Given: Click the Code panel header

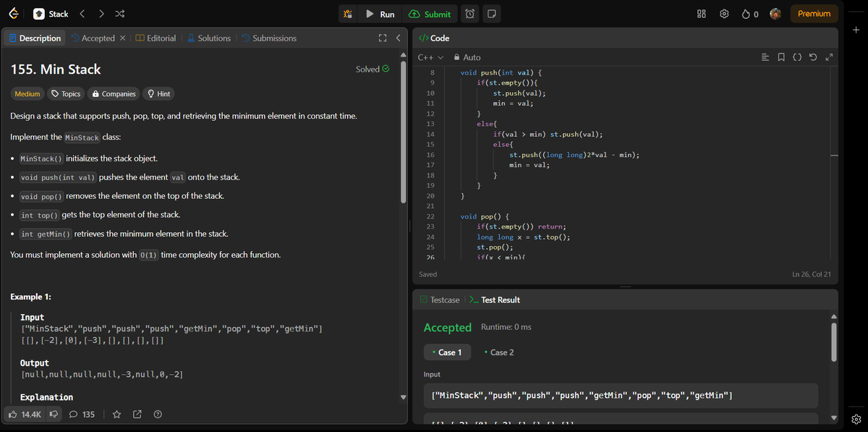Looking at the screenshot, I should click(x=434, y=38).
